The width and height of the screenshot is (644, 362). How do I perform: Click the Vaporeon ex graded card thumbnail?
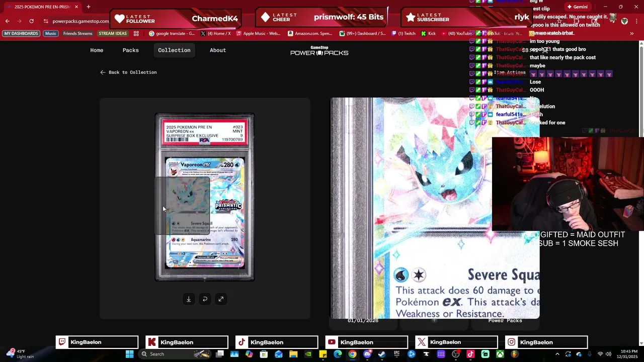(x=205, y=197)
